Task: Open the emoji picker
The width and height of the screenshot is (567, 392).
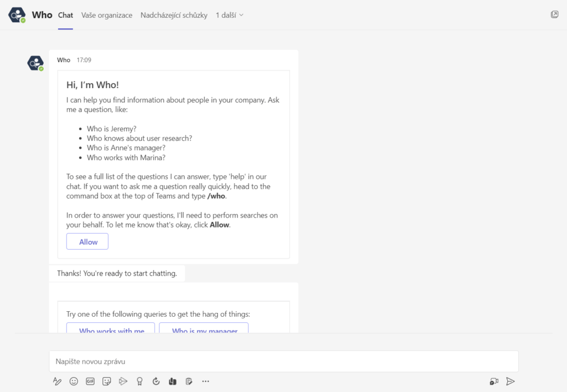Action: 74,381
